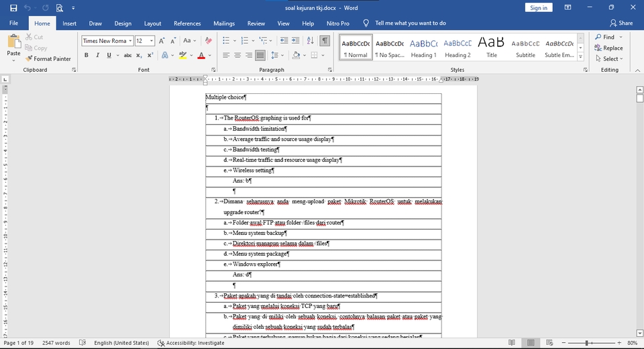This screenshot has height=349, width=644.
Task: Click the Undo arrow icon
Action: click(27, 8)
